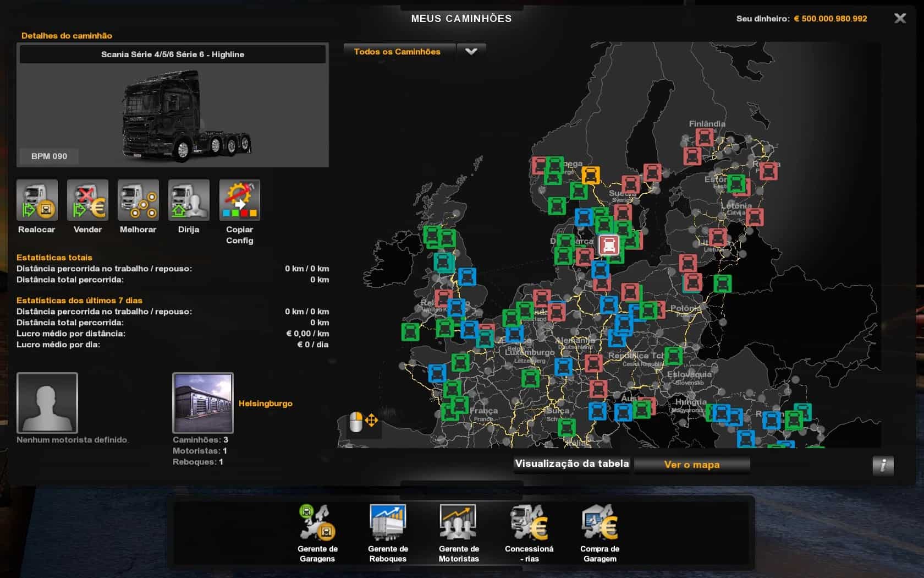The height and width of the screenshot is (578, 924).
Task: Open Gerente de Garagens
Action: tap(317, 523)
